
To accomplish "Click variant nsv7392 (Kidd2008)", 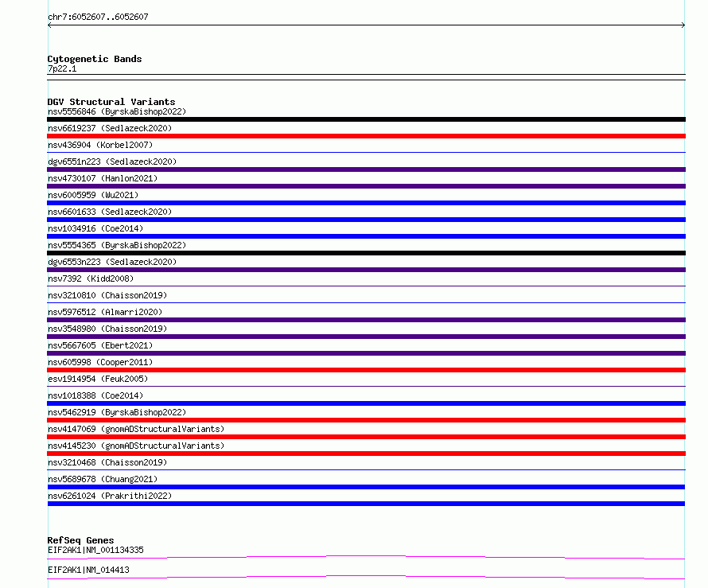I will tap(91, 278).
